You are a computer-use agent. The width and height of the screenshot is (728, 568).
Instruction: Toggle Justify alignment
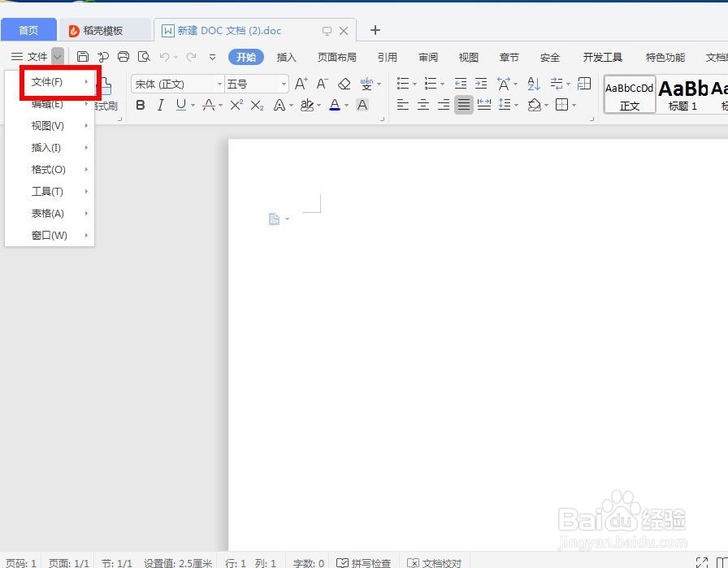(x=463, y=105)
